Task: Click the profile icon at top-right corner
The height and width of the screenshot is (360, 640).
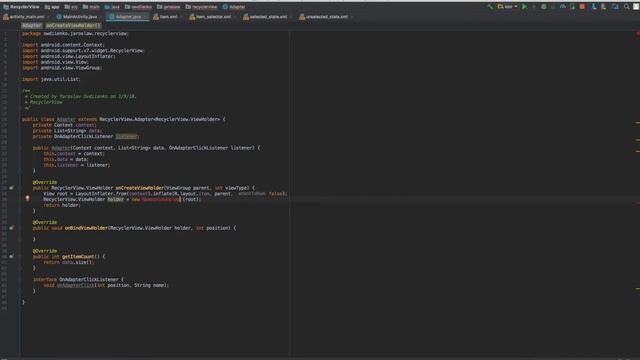Action: 636,7
